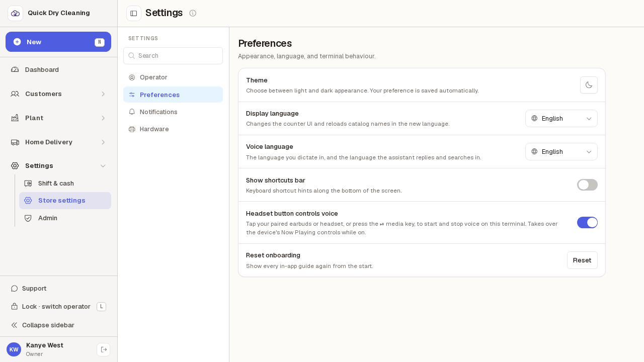This screenshot has height=362, width=644.
Task: Switch theme with the moon icon
Action: coord(589,85)
